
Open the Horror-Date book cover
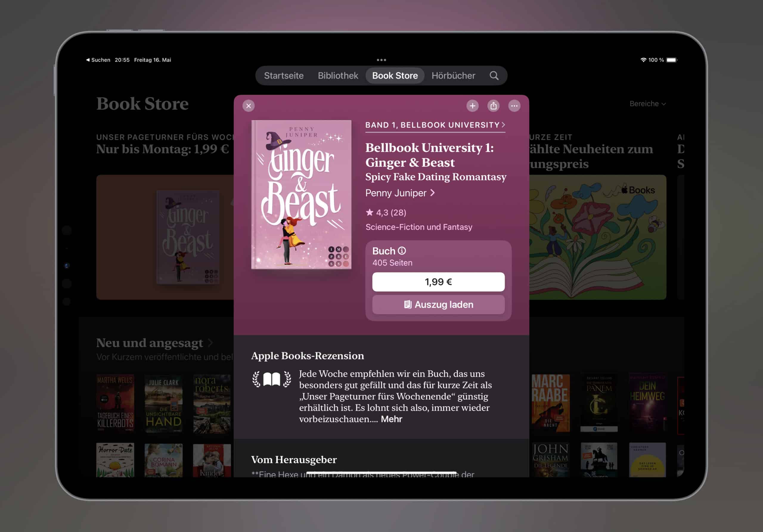point(115,460)
